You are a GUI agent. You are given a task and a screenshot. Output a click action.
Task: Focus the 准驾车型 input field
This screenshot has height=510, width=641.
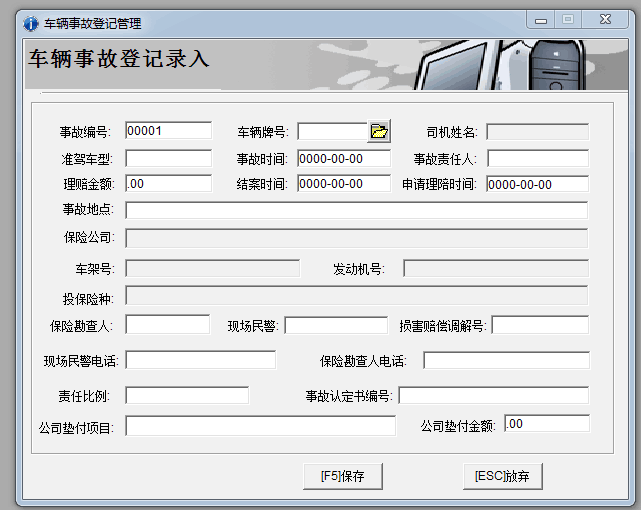pos(168,159)
